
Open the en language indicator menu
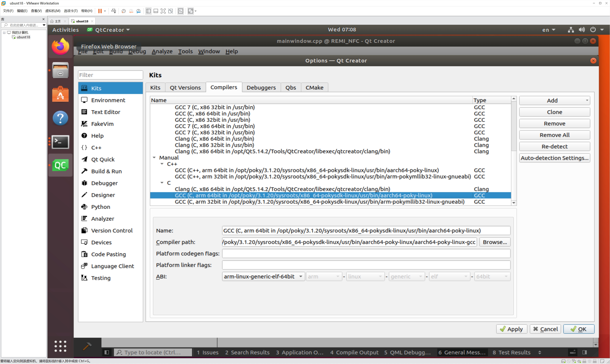pyautogui.click(x=549, y=30)
